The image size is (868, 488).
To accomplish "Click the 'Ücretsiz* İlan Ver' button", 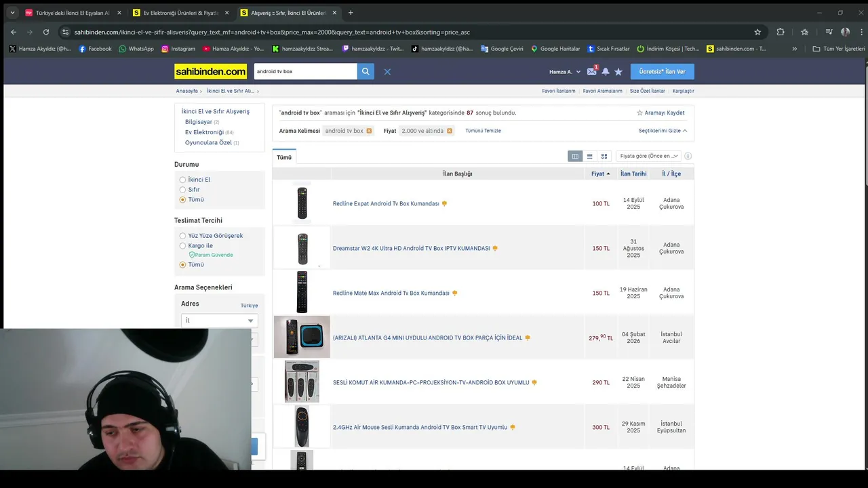I will click(x=662, y=72).
